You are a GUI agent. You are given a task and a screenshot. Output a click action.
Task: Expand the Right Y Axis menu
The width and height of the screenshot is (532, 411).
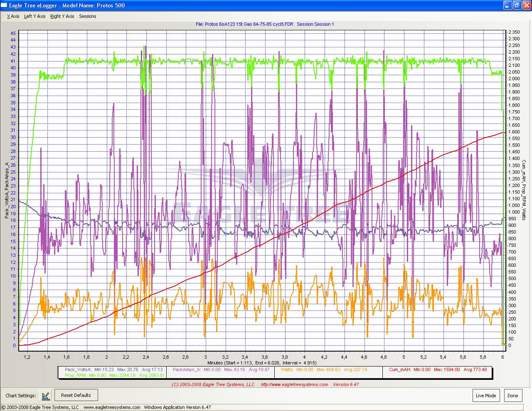pyautogui.click(x=62, y=17)
